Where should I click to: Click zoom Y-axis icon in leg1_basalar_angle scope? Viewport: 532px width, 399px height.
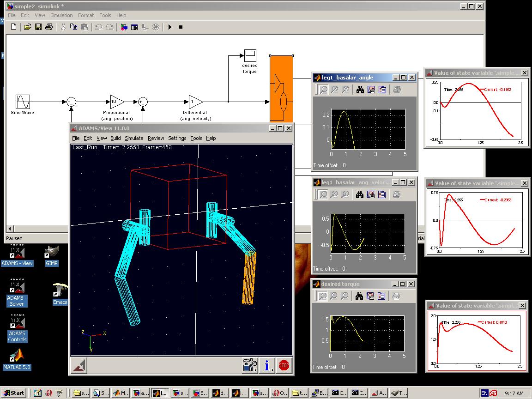click(345, 90)
